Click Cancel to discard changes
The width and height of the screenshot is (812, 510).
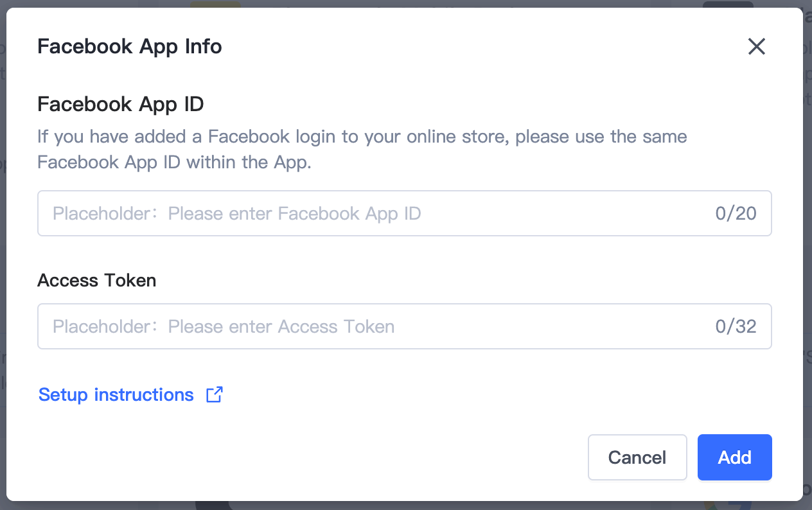point(637,457)
